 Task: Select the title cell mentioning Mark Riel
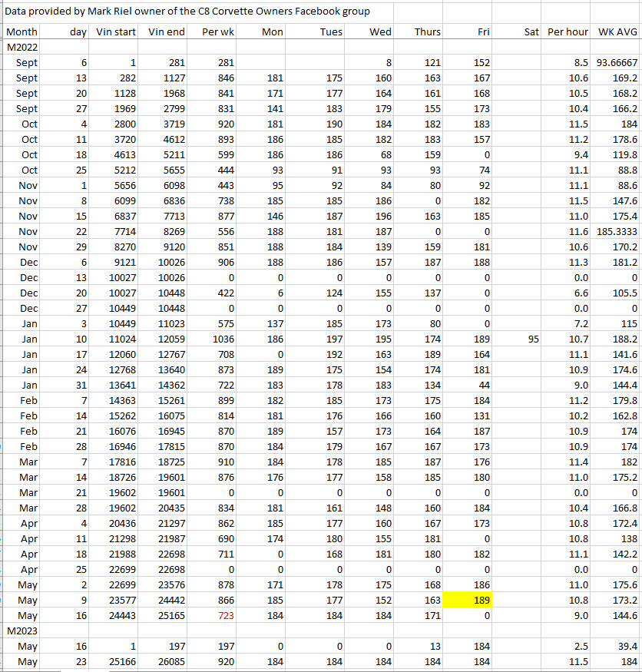coord(188,11)
